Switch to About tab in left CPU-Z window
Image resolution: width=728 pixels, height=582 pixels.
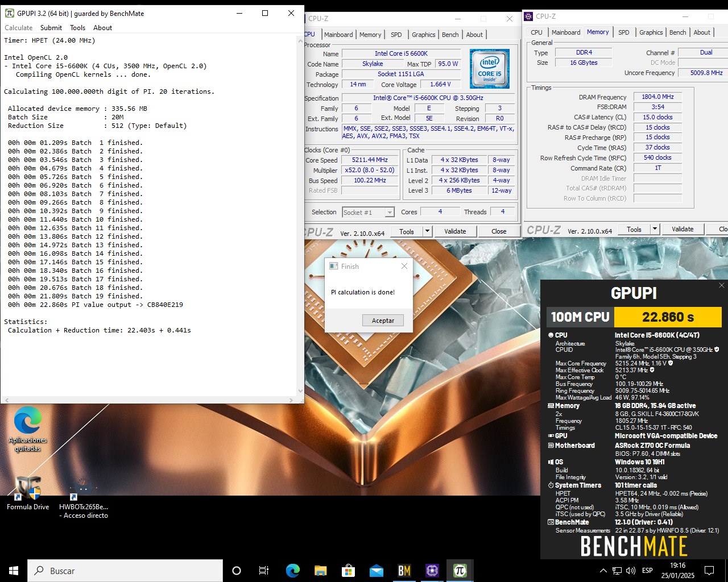[474, 35]
